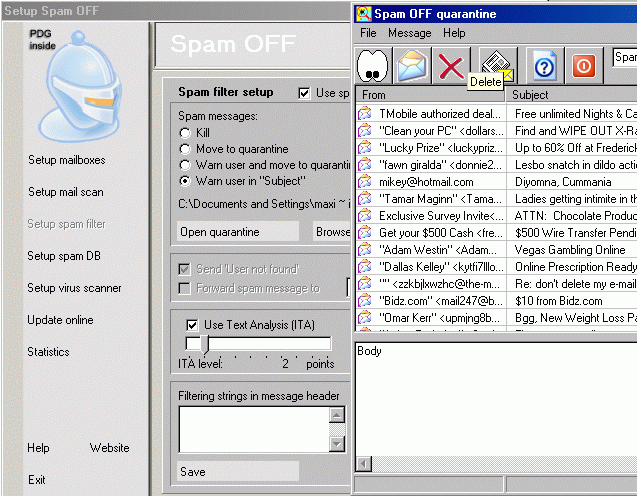The image size is (637, 496).
Task: Click mail icon beside "Lucky Prize" row
Action: tap(365, 147)
